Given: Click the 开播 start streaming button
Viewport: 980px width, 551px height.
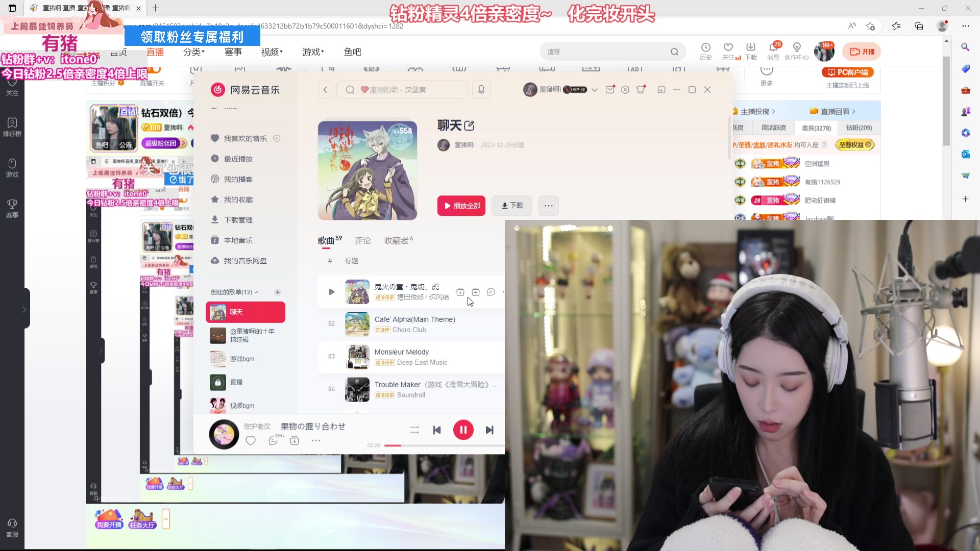Looking at the screenshot, I should click(862, 52).
